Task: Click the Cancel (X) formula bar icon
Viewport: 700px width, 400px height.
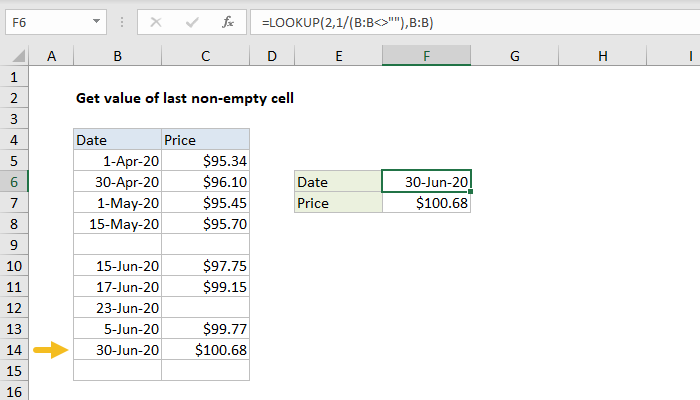Action: [x=156, y=22]
